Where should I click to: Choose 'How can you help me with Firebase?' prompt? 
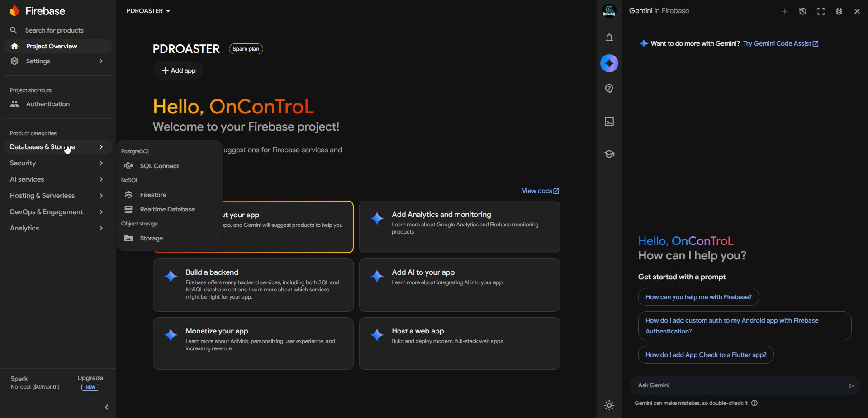pyautogui.click(x=698, y=297)
